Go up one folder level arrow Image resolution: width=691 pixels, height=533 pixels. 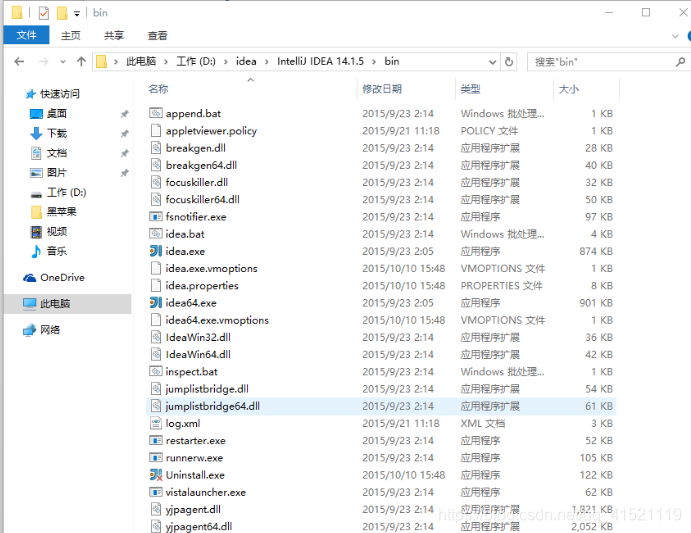pyautogui.click(x=81, y=61)
